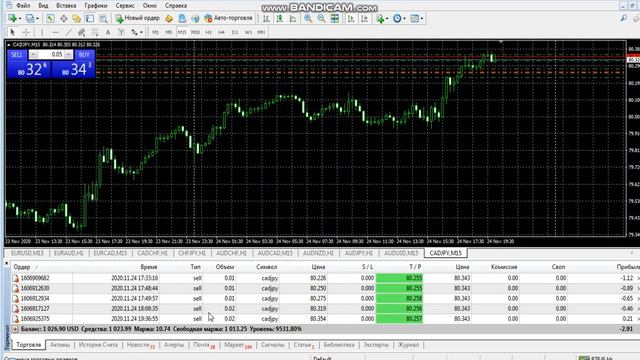Toggle M30 timeframe button
The width and height of the screenshot is (640, 360).
(196, 32)
